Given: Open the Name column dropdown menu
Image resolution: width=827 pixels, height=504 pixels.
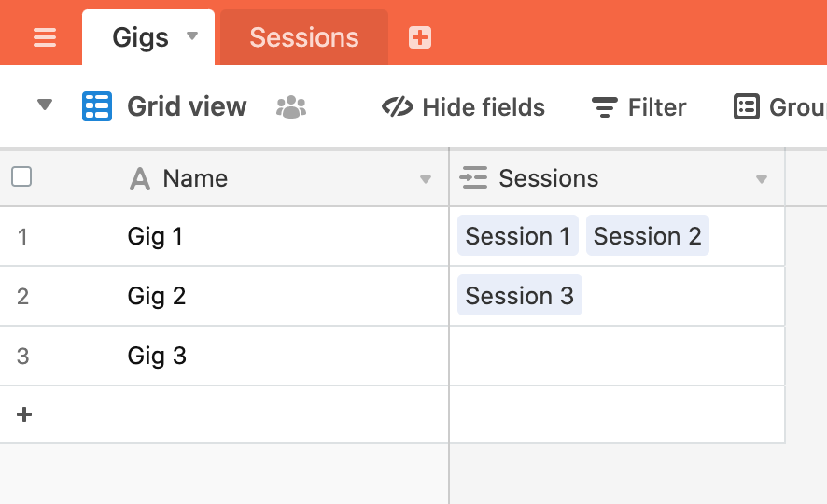Looking at the screenshot, I should pyautogui.click(x=426, y=180).
